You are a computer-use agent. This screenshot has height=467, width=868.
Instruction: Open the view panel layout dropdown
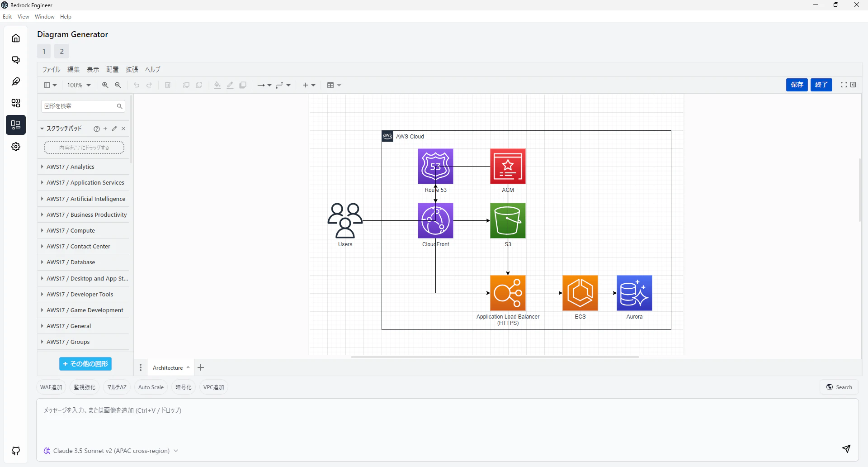coord(50,85)
